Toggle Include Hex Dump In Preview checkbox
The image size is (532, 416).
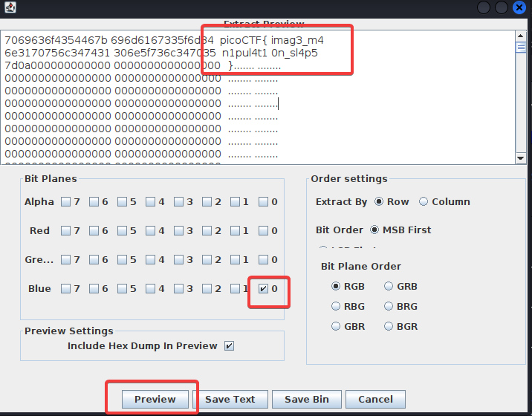(229, 345)
